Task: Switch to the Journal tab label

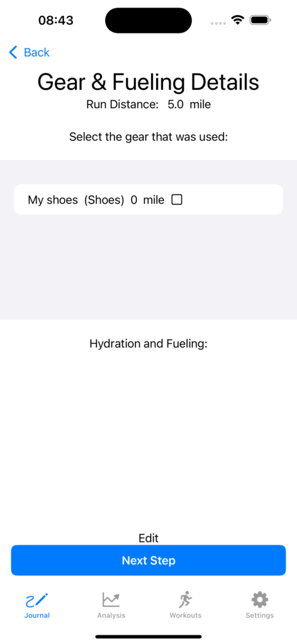Action: (37, 615)
